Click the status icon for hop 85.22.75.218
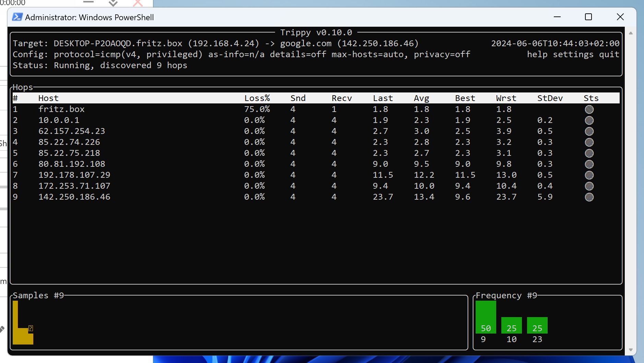The image size is (644, 363). point(589,153)
